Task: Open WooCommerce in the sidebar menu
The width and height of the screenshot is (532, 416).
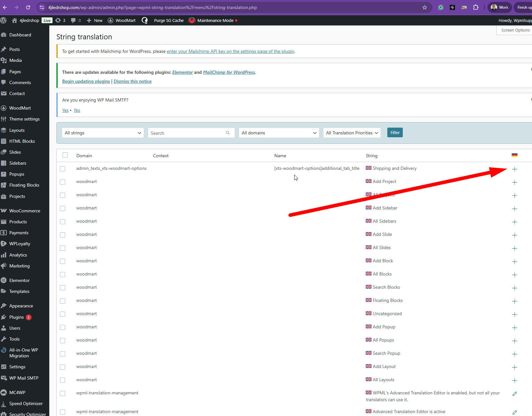Action: pyautogui.click(x=24, y=211)
